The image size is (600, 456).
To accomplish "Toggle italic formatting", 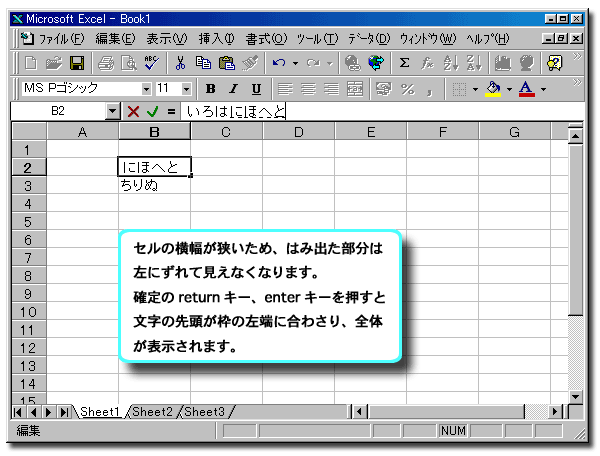I will tap(233, 89).
